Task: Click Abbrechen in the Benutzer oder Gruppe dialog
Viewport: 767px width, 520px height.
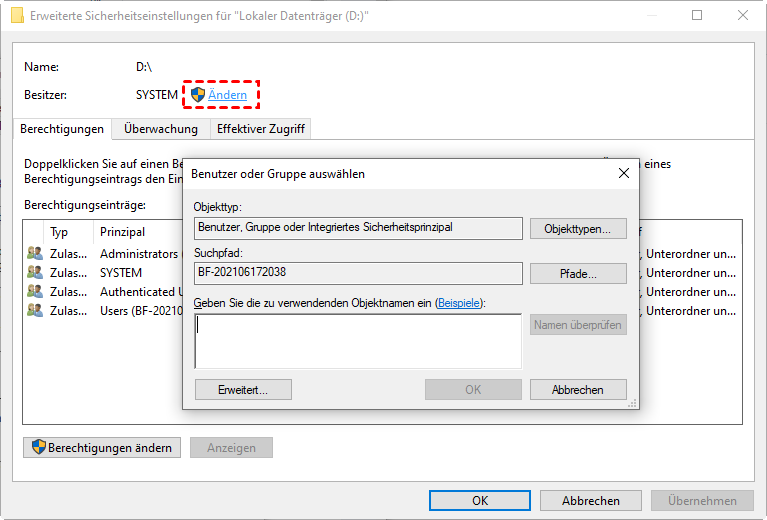Action: [x=578, y=390]
